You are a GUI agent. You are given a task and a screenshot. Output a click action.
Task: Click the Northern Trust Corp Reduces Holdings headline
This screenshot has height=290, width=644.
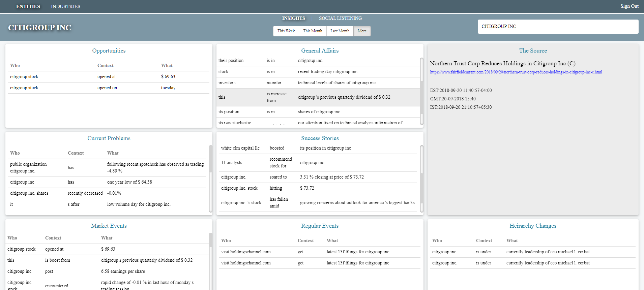tap(503, 63)
